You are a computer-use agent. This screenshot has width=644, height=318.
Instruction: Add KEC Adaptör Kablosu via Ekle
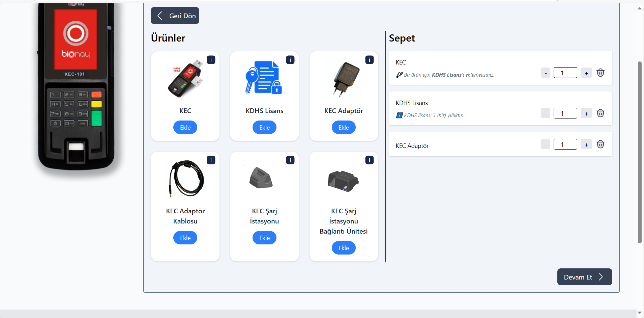185,238
